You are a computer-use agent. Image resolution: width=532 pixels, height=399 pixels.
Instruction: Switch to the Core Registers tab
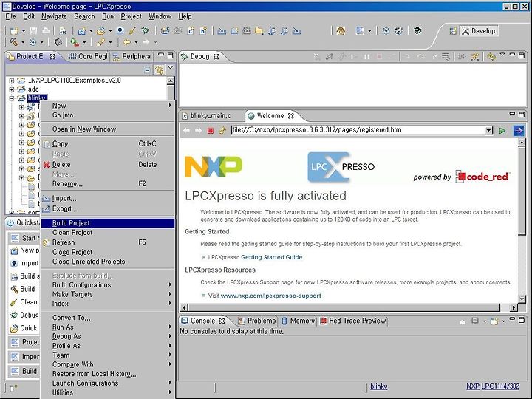pyautogui.click(x=88, y=56)
